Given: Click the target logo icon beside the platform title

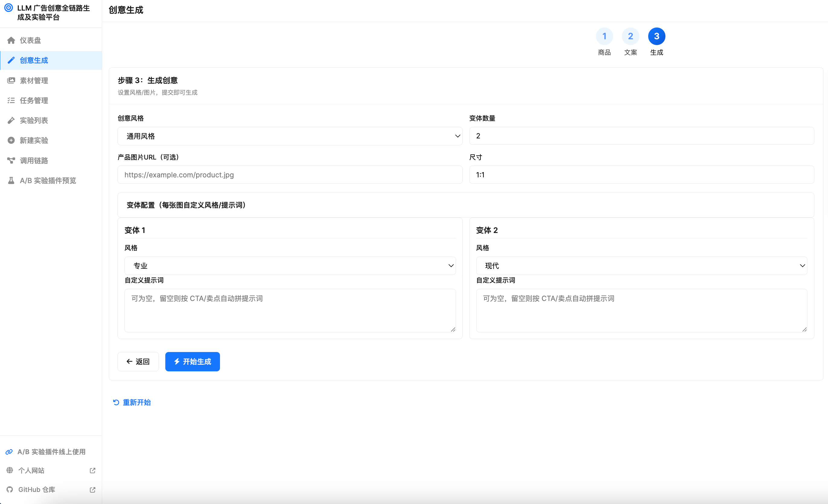Looking at the screenshot, I should (9, 8).
